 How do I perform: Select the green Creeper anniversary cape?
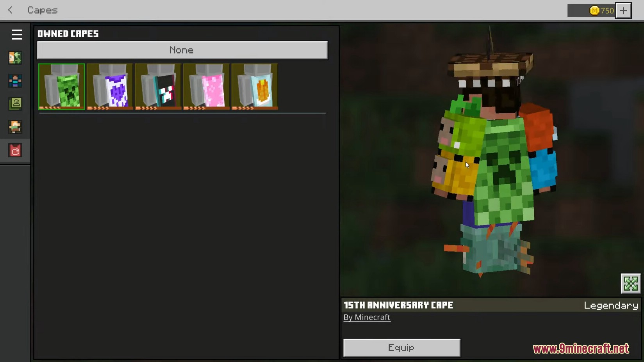(x=62, y=87)
